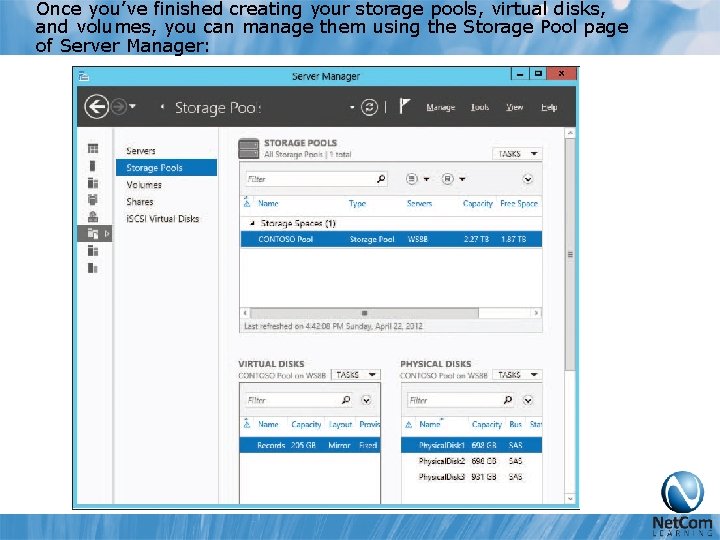The height and width of the screenshot is (540, 720).
Task: Click the search icon in Virtual Disks filter
Action: click(x=346, y=400)
